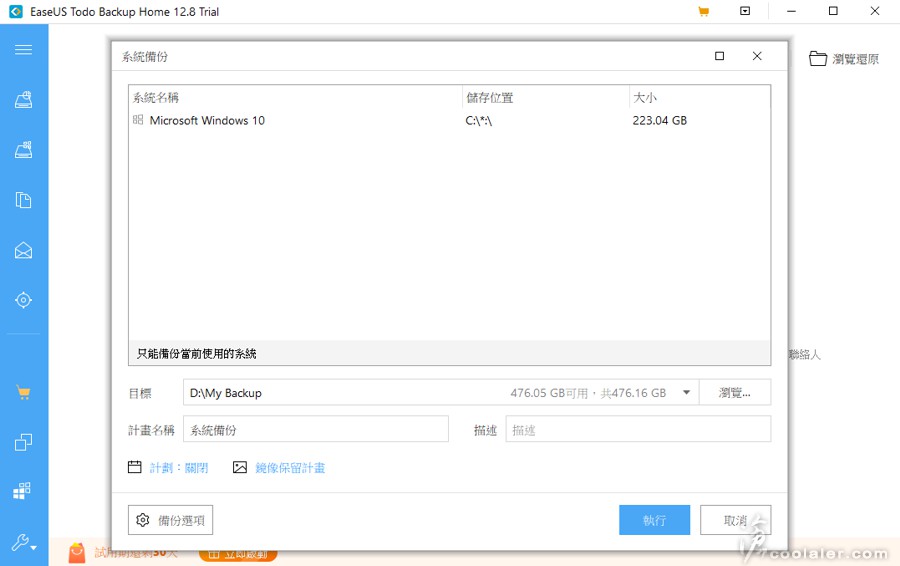
Task: Click the C:\*:\ location cell
Action: [x=479, y=121]
